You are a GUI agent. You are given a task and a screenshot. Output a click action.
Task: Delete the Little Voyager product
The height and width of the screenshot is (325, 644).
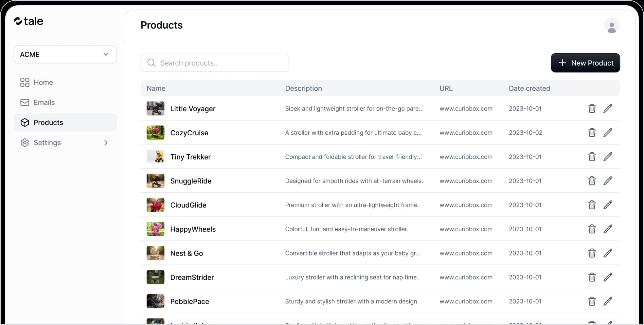click(x=592, y=108)
